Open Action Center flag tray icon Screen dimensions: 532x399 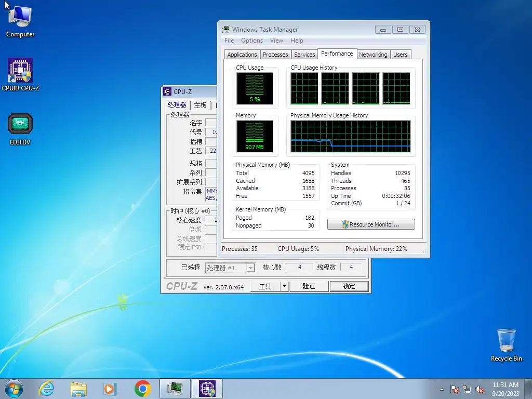click(x=455, y=389)
